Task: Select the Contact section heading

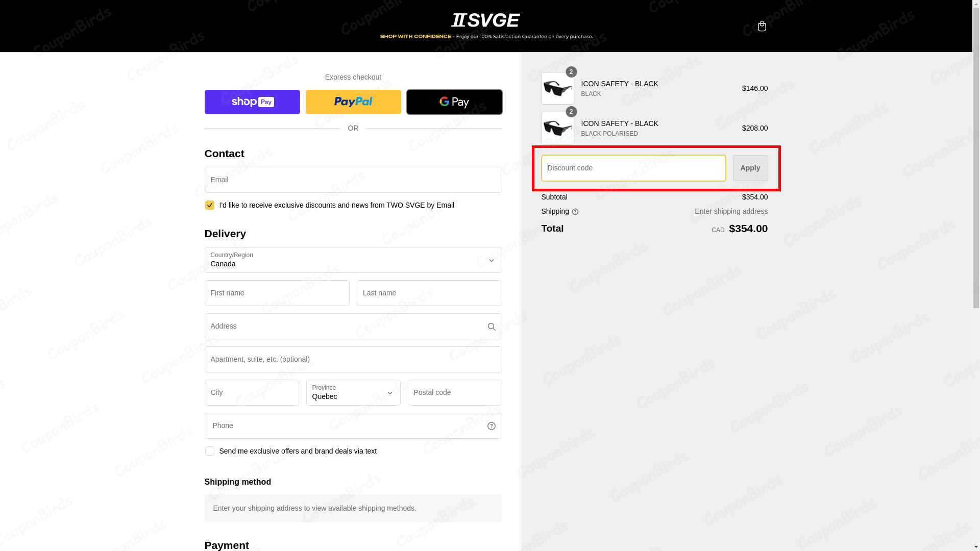Action: point(224,154)
